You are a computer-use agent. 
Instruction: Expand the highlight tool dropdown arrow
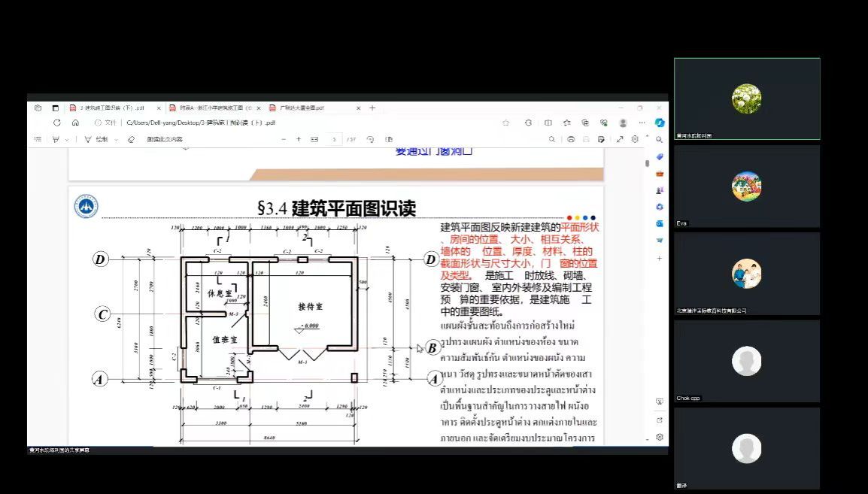click(x=67, y=139)
